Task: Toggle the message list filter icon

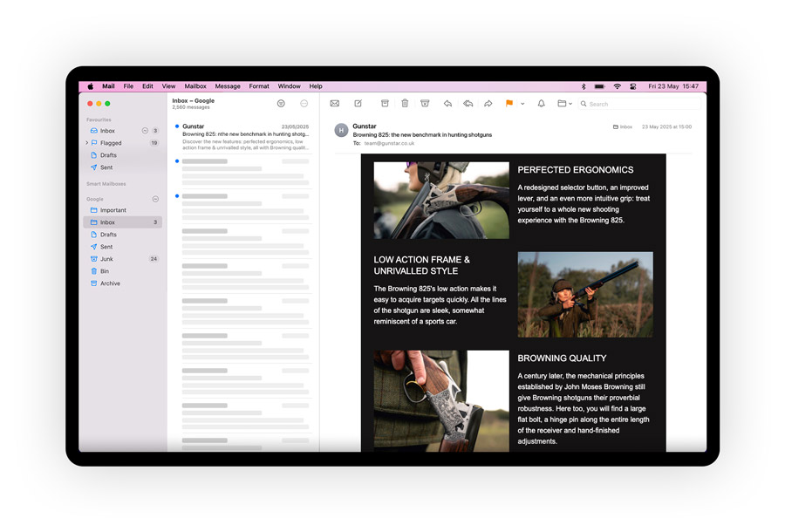Action: (x=281, y=104)
